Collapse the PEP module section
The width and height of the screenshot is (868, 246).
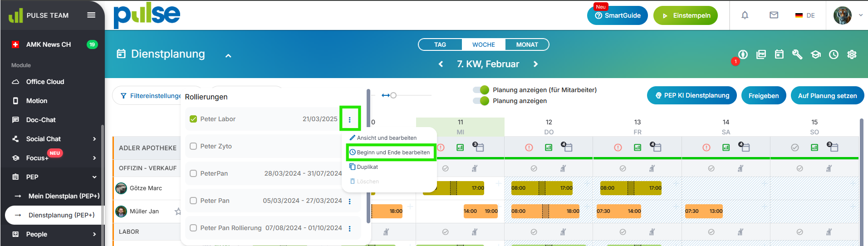click(x=94, y=177)
